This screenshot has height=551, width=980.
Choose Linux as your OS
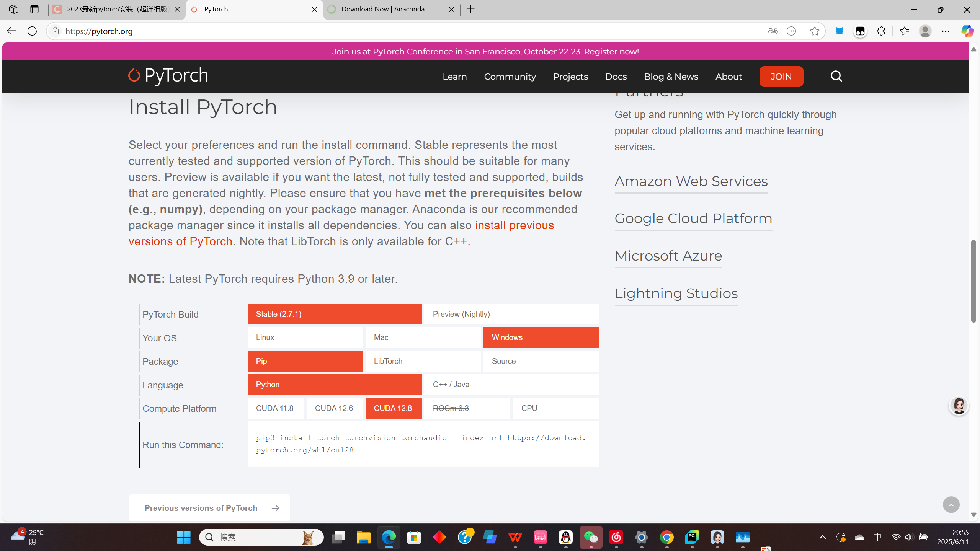[305, 337]
